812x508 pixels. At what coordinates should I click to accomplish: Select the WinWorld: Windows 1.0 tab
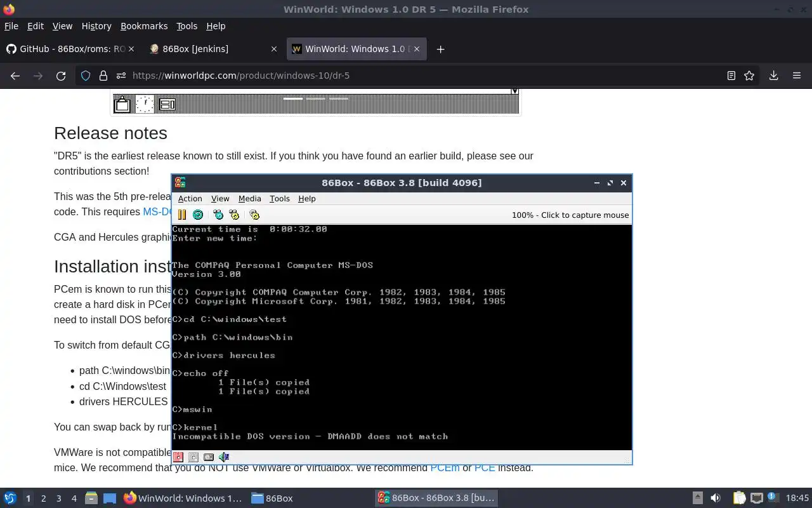coord(357,49)
